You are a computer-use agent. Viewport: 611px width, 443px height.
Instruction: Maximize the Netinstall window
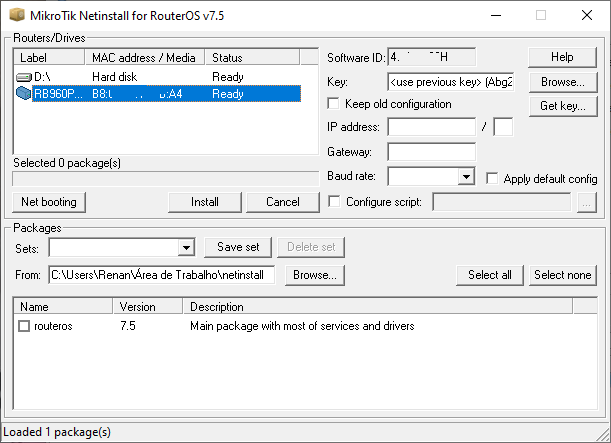click(x=541, y=16)
